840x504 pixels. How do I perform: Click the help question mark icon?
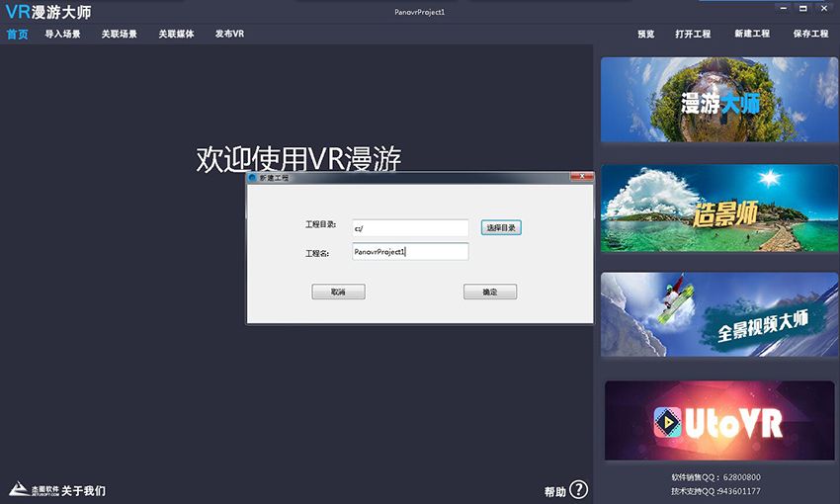(x=579, y=490)
